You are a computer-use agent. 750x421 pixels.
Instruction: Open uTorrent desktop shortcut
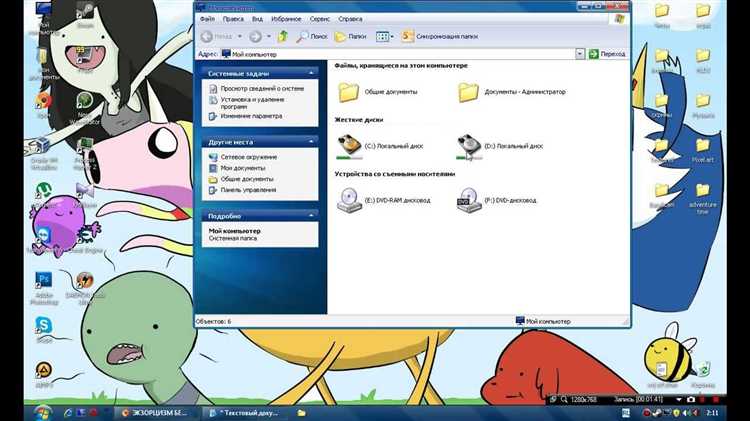click(44, 195)
